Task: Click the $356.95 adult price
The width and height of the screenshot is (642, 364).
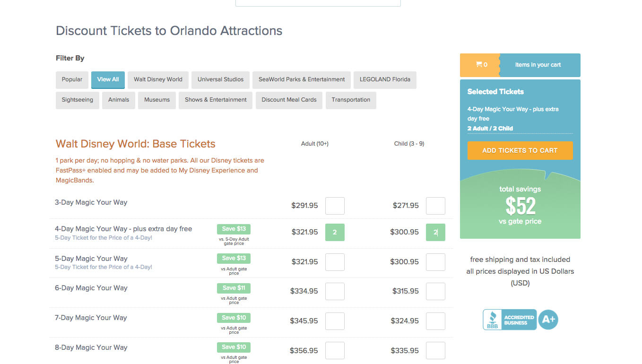Action: (304, 351)
